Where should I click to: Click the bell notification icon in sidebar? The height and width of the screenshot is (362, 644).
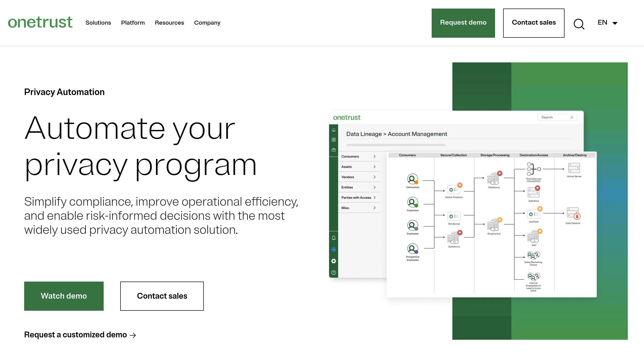[334, 238]
